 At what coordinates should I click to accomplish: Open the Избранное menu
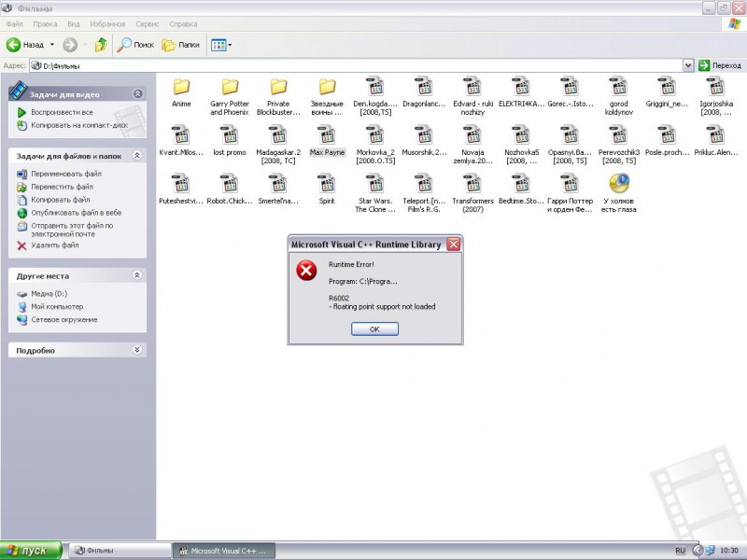point(107,24)
